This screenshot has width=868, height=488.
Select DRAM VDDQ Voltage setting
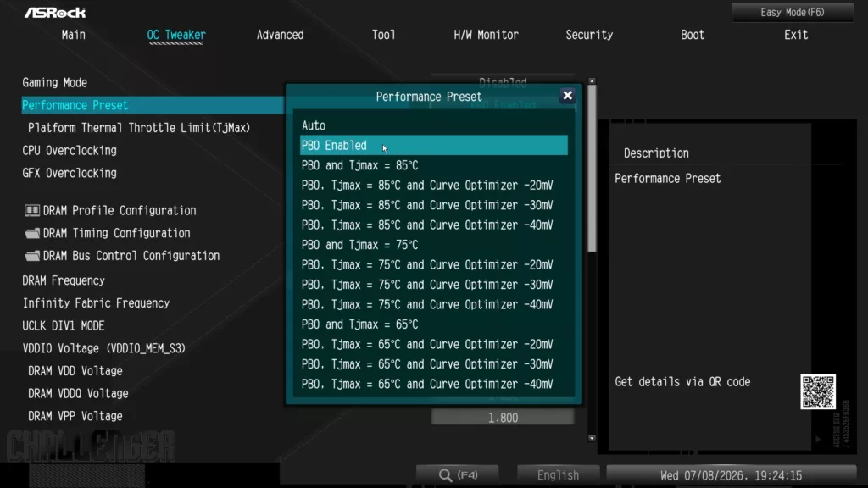click(78, 393)
